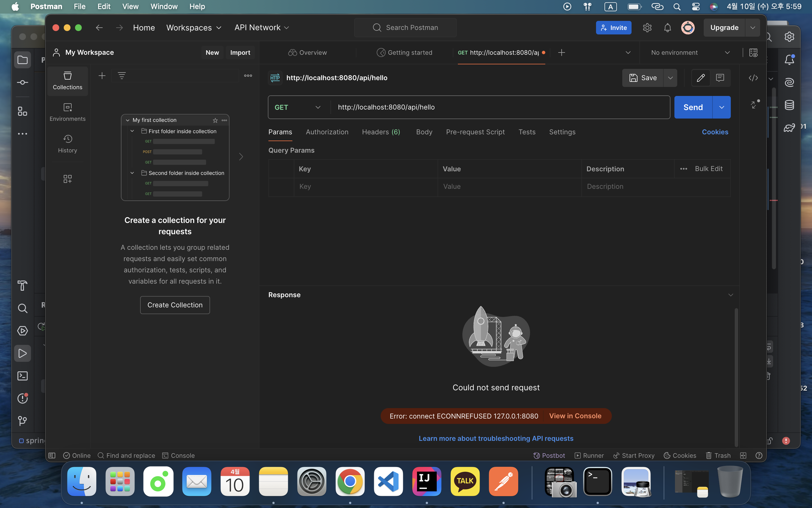
Task: Toggle the sidebar from the status bar icon
Action: click(52, 456)
